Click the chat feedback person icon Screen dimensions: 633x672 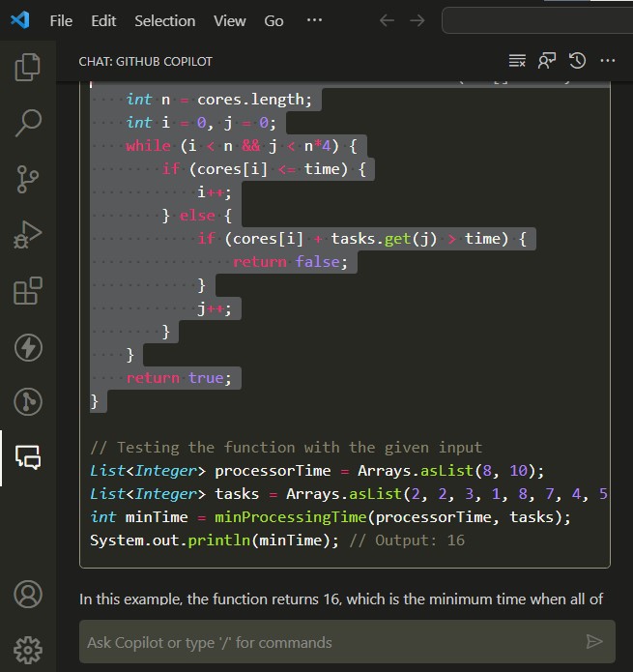pos(547,61)
